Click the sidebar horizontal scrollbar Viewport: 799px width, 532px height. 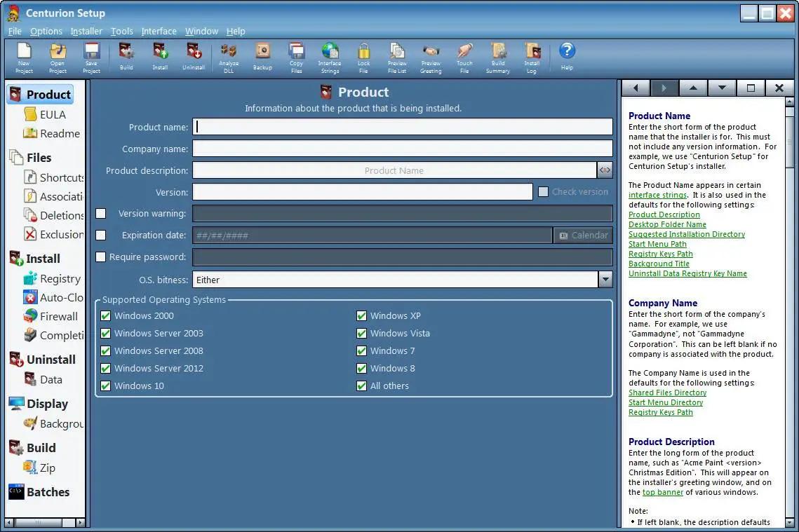pos(45,522)
